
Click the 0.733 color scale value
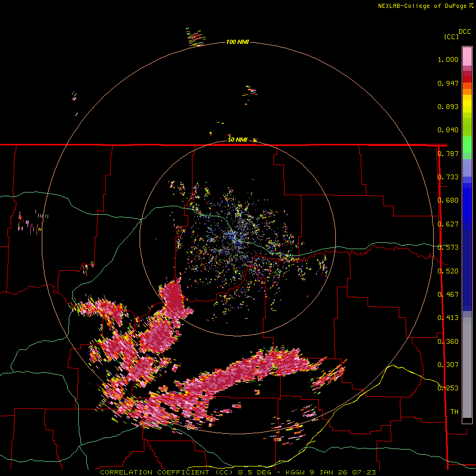(x=448, y=177)
